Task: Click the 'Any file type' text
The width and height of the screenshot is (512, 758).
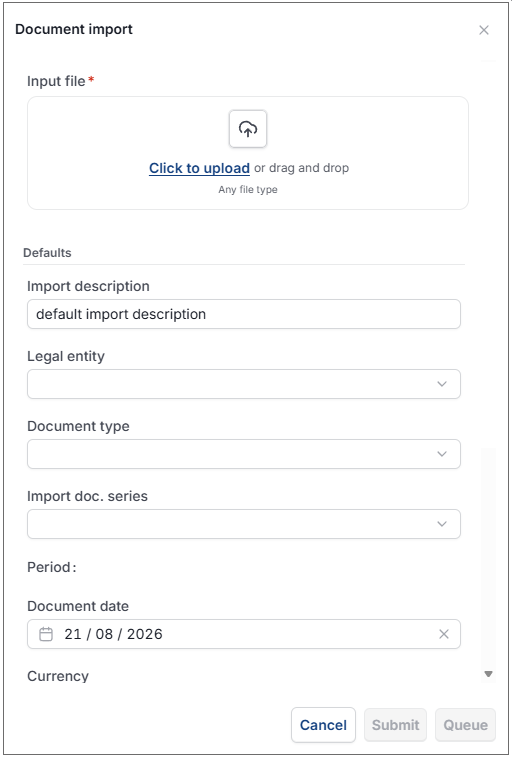Action: click(248, 190)
